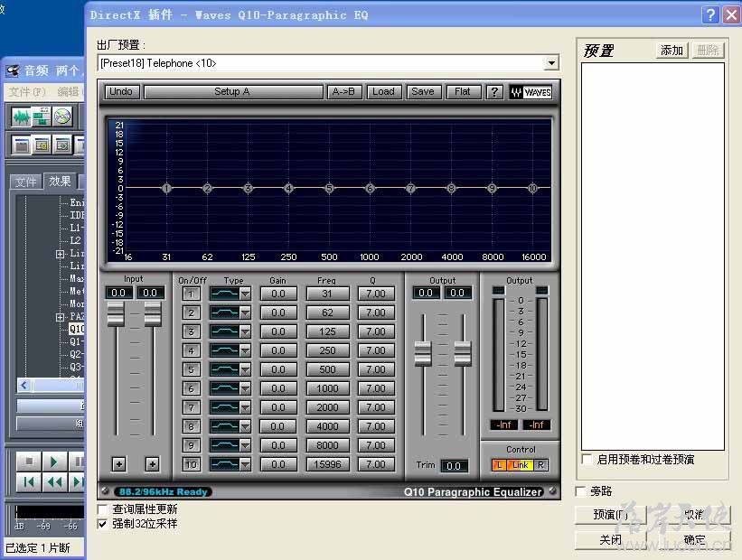
Task: Check 启用预卷和过卷预演 option
Action: [x=587, y=459]
